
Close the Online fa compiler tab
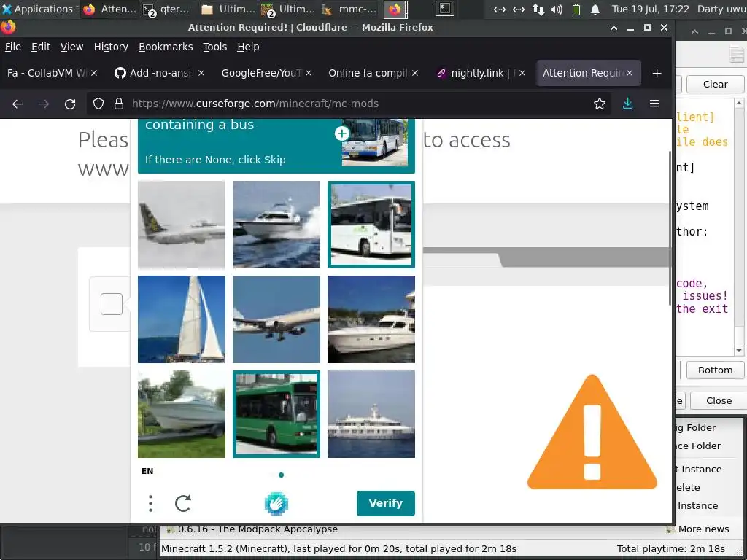415,73
